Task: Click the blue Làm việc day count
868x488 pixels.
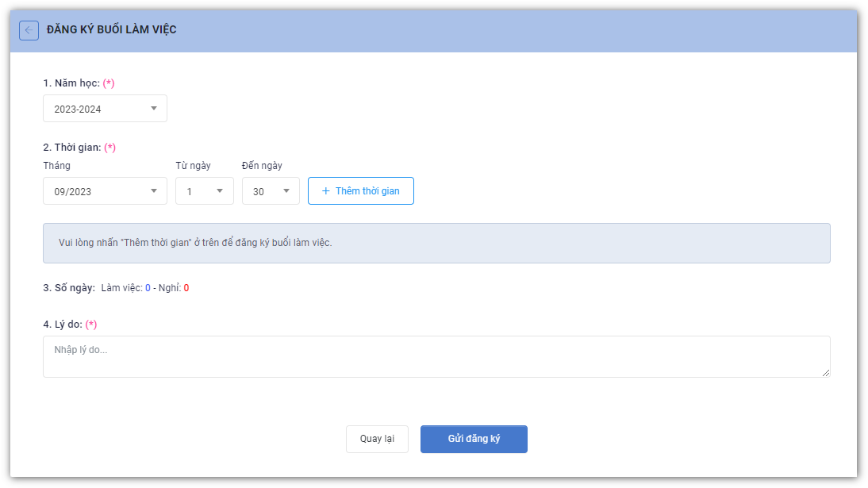Action: pyautogui.click(x=148, y=288)
